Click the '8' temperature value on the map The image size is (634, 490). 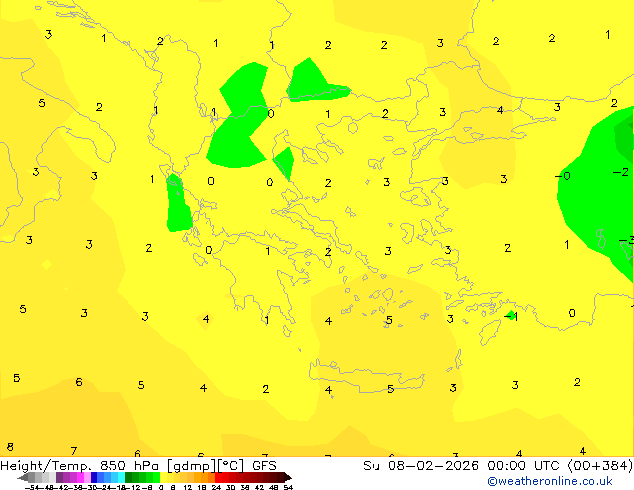pos(10,447)
